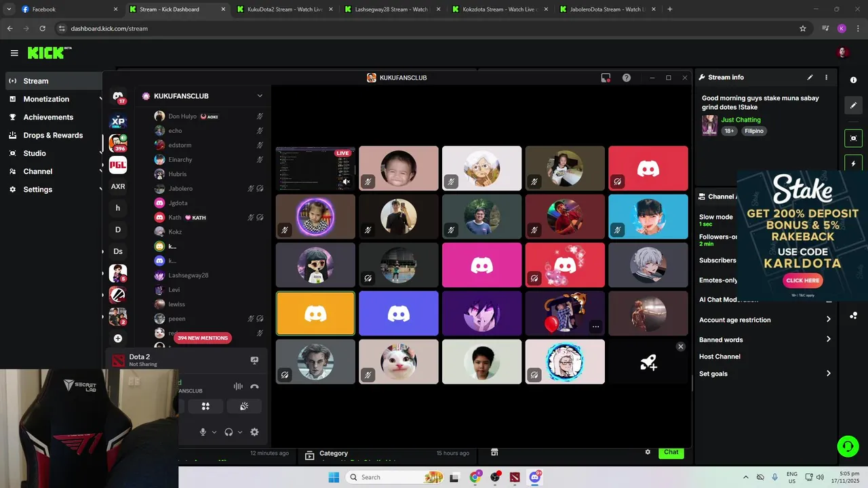Viewport: 868px width, 488px height.
Task: Click the Add a Server plus icon
Action: [118, 338]
